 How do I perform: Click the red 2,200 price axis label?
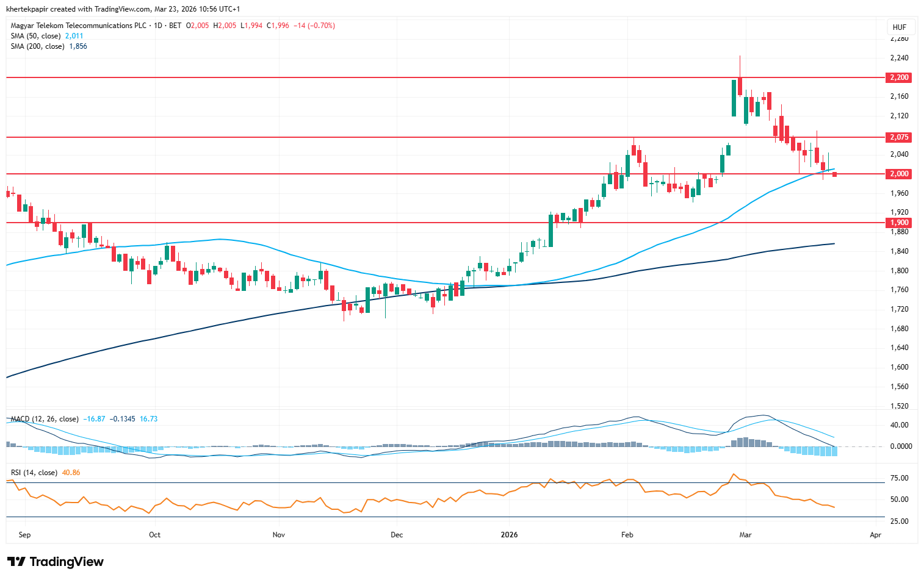(x=898, y=77)
